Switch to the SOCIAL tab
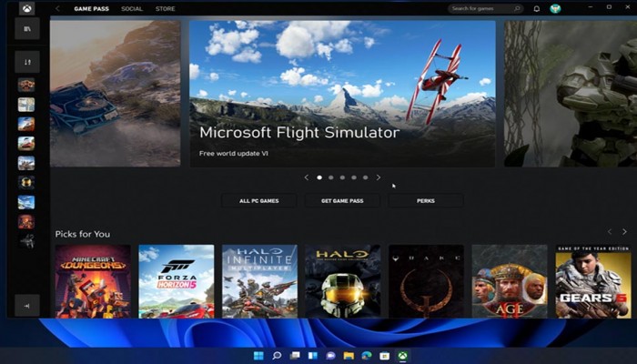The image size is (637, 364). [x=132, y=8]
